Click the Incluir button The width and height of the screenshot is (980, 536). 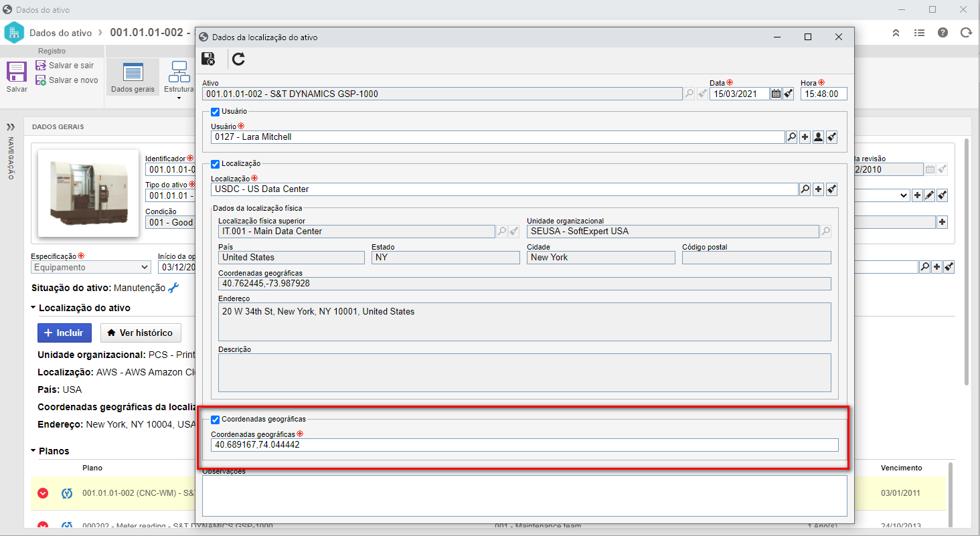pyautogui.click(x=64, y=333)
